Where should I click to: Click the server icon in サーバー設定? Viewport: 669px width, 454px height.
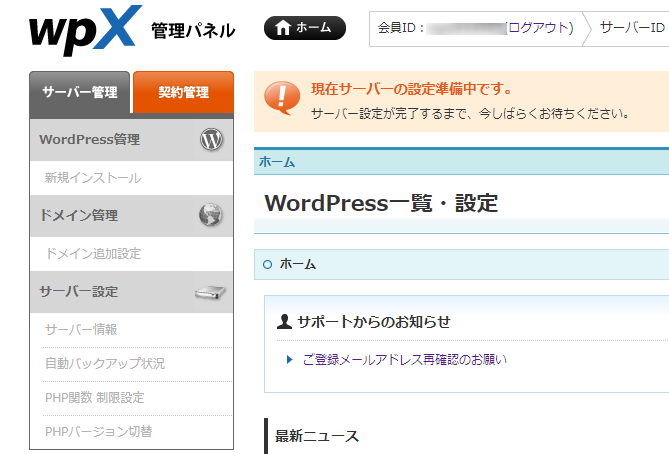pos(210,292)
